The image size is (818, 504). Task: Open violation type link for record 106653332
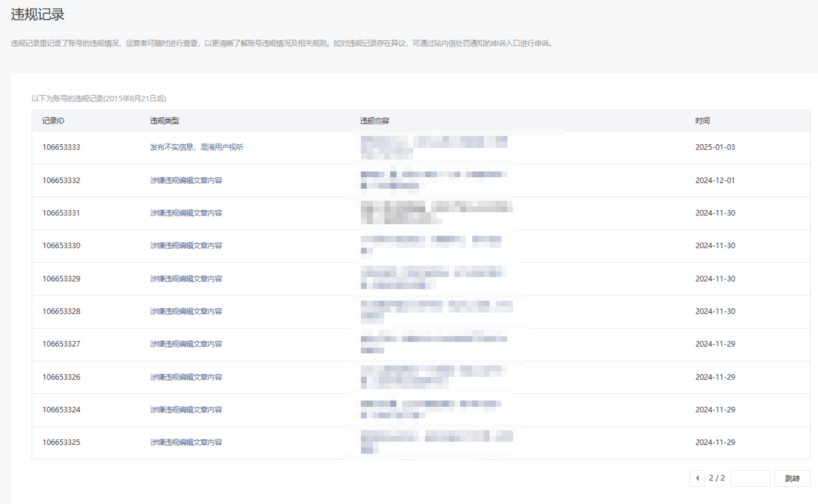coord(186,180)
